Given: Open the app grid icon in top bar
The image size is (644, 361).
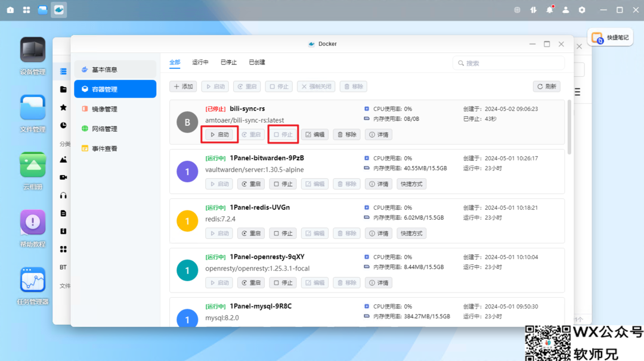Looking at the screenshot, I should point(26,10).
